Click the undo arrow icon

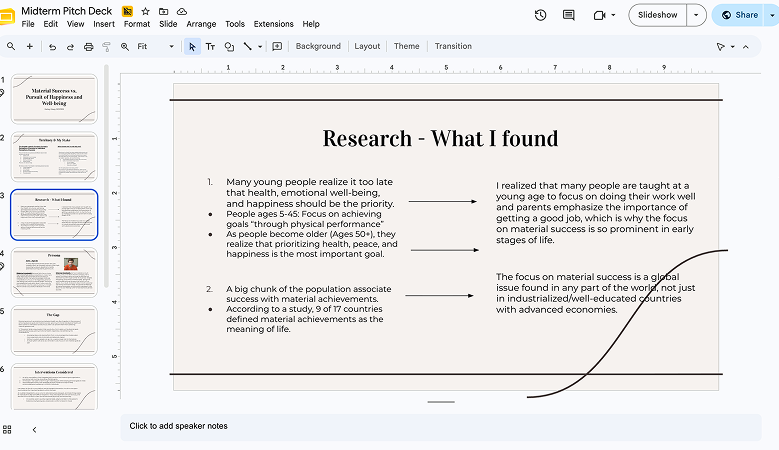(x=52, y=47)
